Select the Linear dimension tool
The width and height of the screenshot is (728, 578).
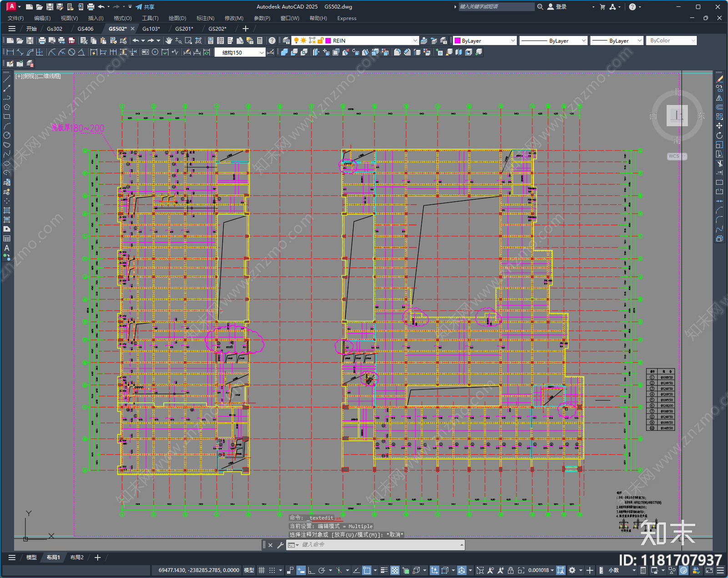(x=10, y=52)
